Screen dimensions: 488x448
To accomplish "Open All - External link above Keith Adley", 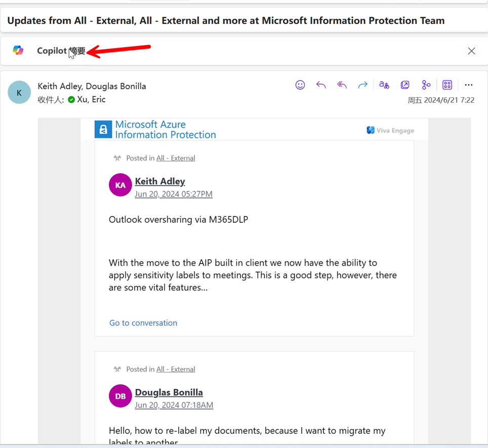I will [x=176, y=158].
